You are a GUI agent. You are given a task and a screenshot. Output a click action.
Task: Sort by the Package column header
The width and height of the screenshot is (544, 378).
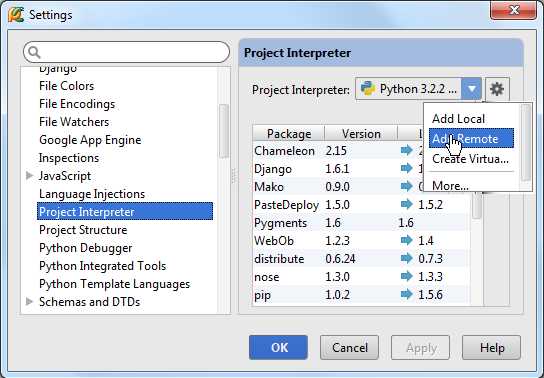pos(289,134)
